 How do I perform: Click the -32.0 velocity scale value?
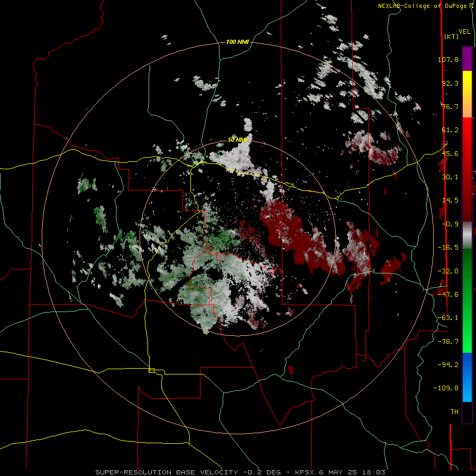448,271
